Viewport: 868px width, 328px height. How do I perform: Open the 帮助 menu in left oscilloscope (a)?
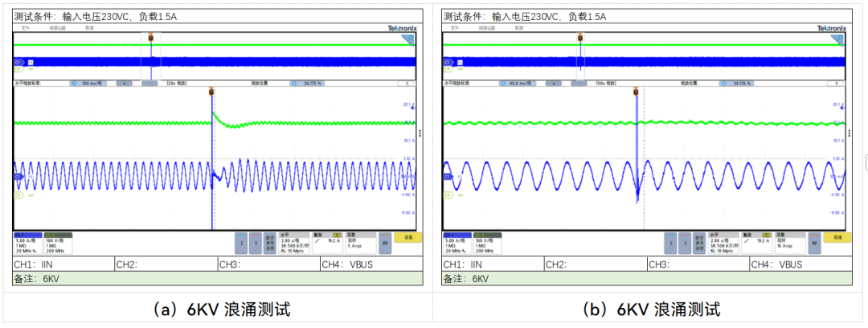(89, 27)
